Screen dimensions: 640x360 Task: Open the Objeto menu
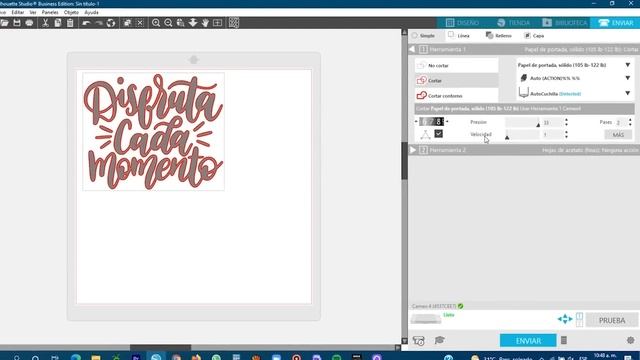tap(71, 13)
